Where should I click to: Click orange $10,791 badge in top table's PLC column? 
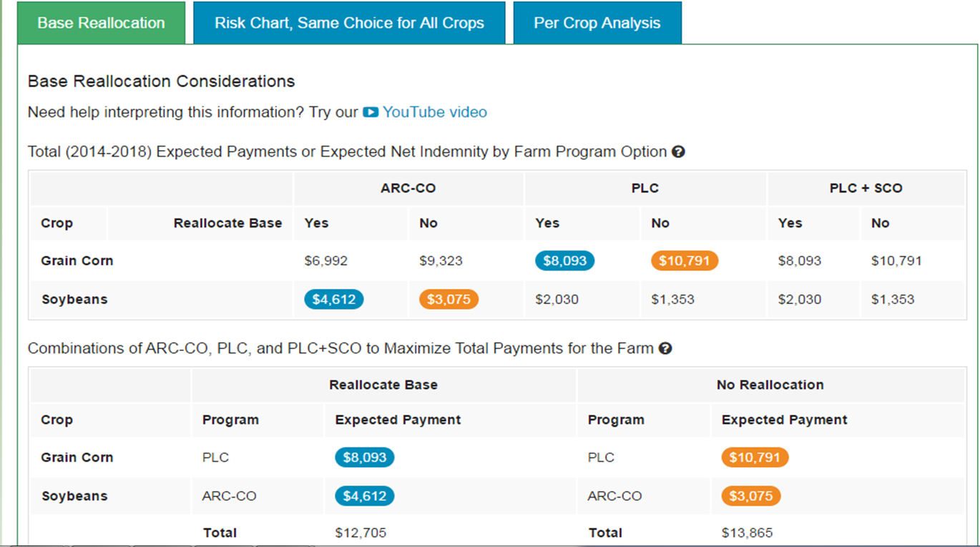tap(684, 261)
